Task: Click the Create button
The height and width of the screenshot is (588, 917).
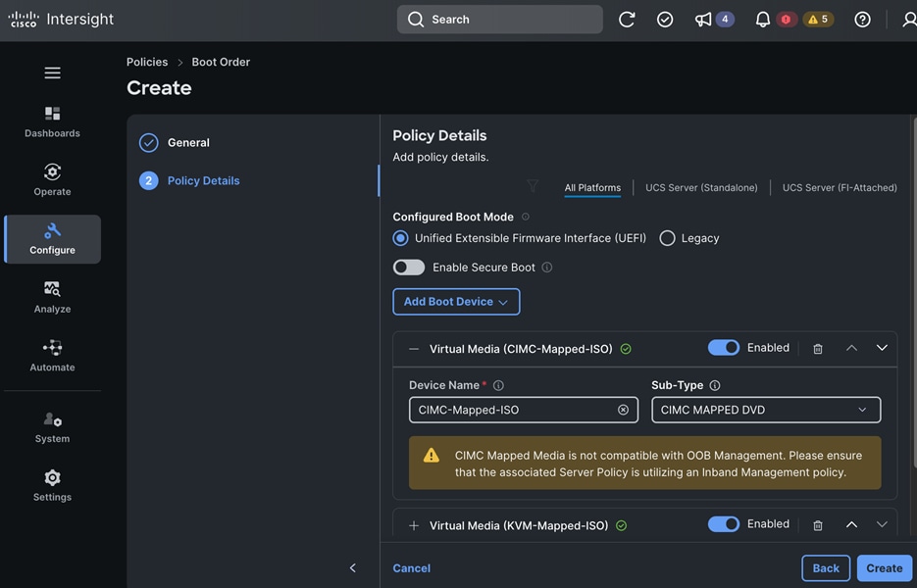Action: 885,568
